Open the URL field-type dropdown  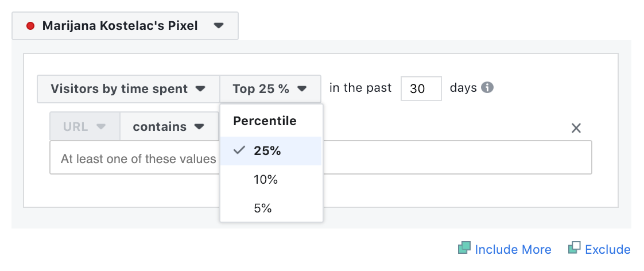[x=84, y=127]
